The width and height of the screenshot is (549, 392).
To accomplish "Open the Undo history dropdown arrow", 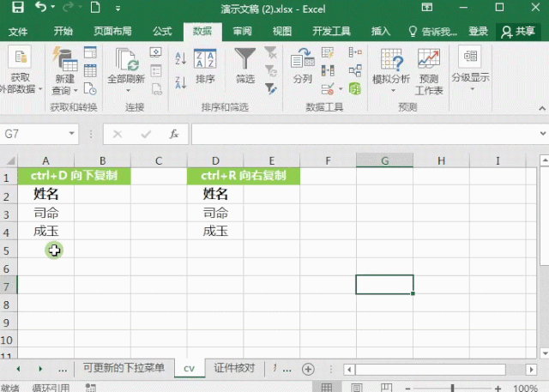I will coord(53,7).
